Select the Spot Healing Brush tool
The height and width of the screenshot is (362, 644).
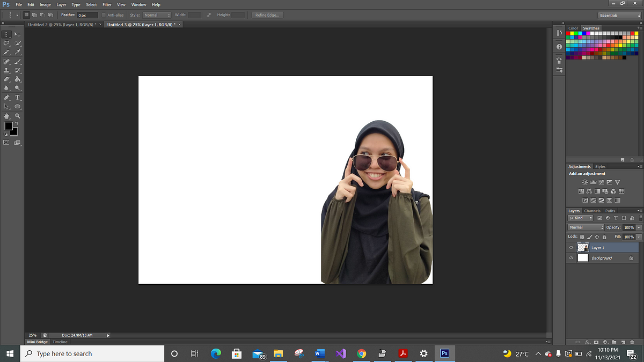tap(7, 62)
